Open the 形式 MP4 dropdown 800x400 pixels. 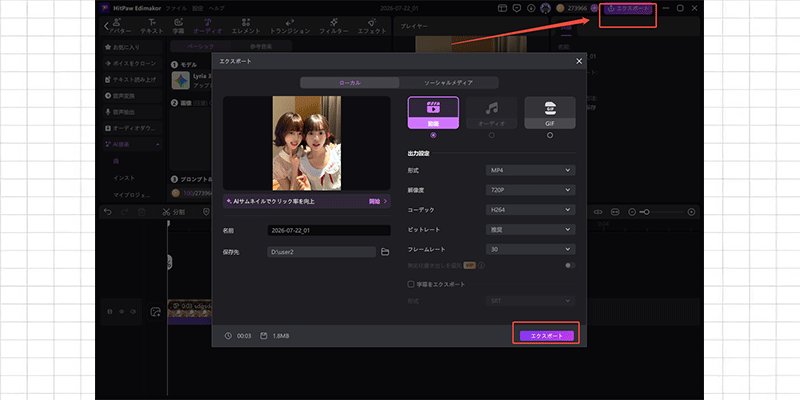(x=531, y=170)
